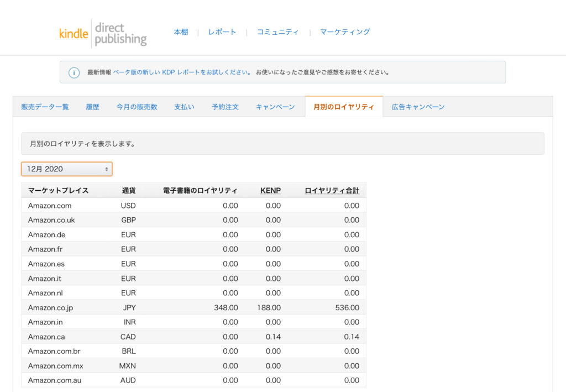Click the 通貨 column header

[129, 191]
